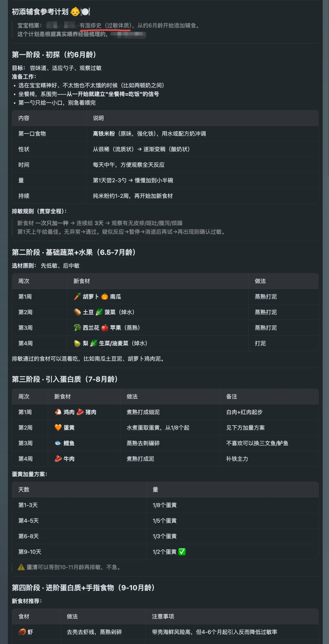This screenshot has height=644, width=329.
Task: Click the orange heart emoji beside 蛋黄
Action: [x=58, y=428]
